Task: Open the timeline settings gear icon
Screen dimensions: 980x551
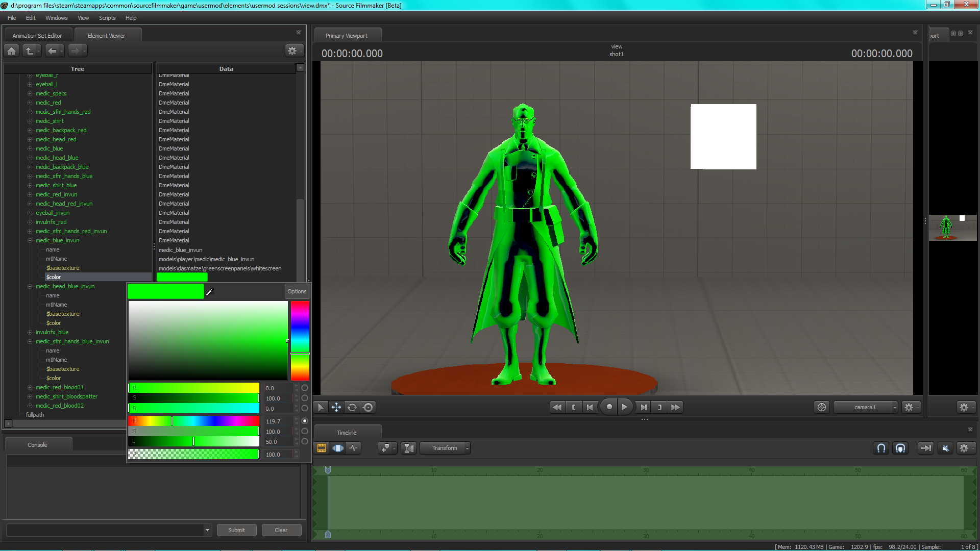Action: pyautogui.click(x=964, y=448)
